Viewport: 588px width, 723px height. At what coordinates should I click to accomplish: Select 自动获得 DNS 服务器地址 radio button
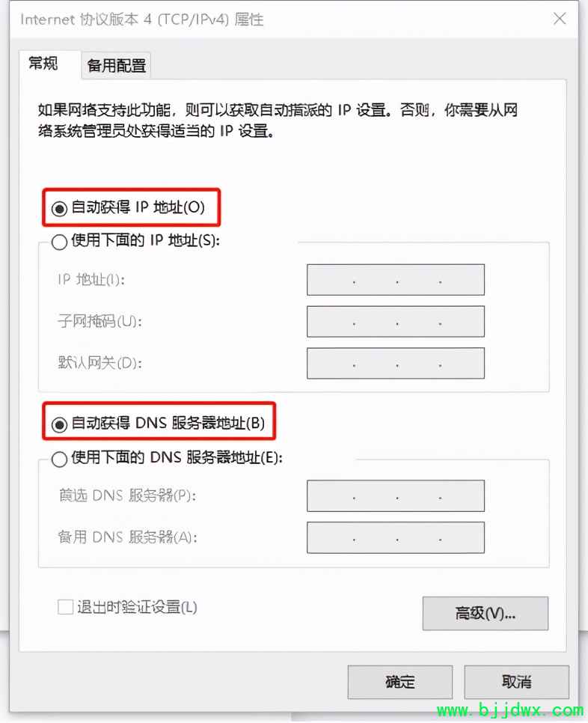pos(59,424)
